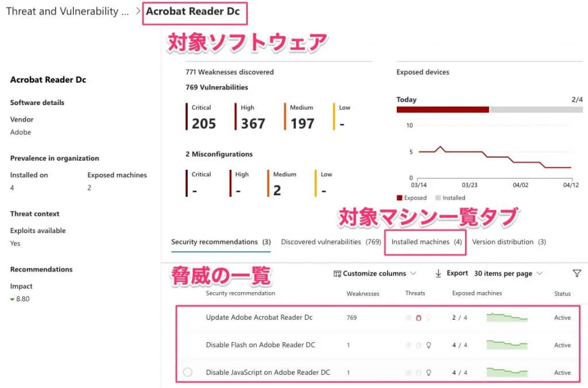Open Installed machines (4) tab

point(427,242)
